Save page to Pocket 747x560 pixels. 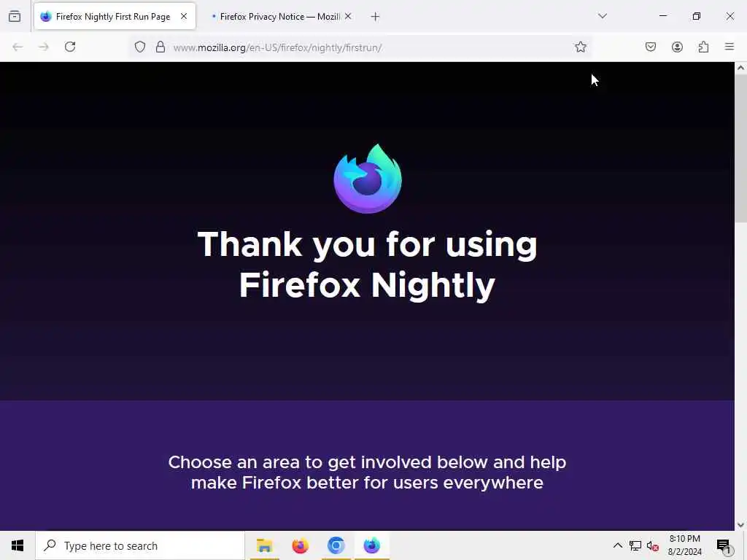(x=650, y=47)
